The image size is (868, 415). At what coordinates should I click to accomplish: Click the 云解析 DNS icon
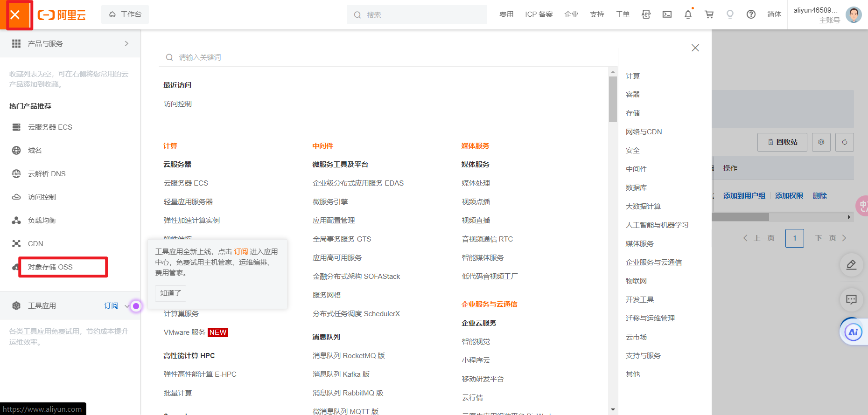coord(16,173)
